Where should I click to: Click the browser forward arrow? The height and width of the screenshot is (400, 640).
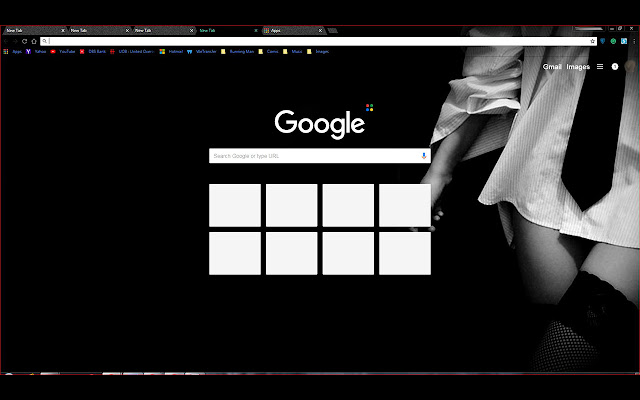[x=15, y=41]
